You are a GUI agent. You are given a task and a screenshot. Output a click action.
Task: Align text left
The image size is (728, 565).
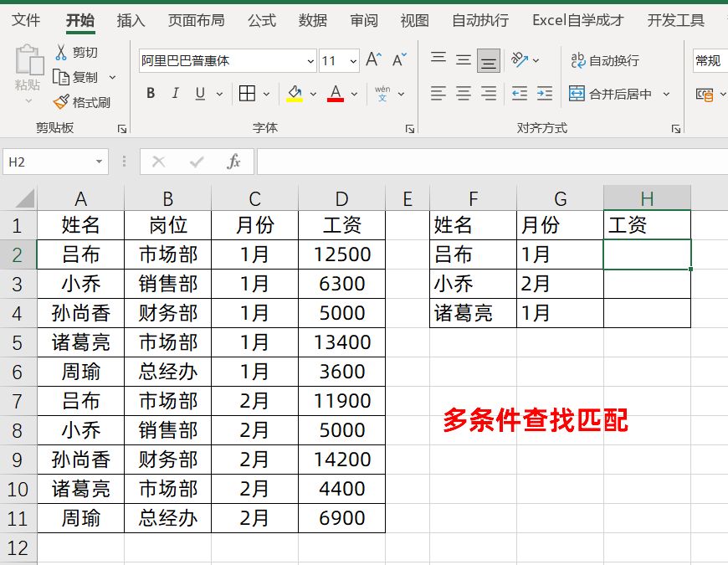pos(438,93)
